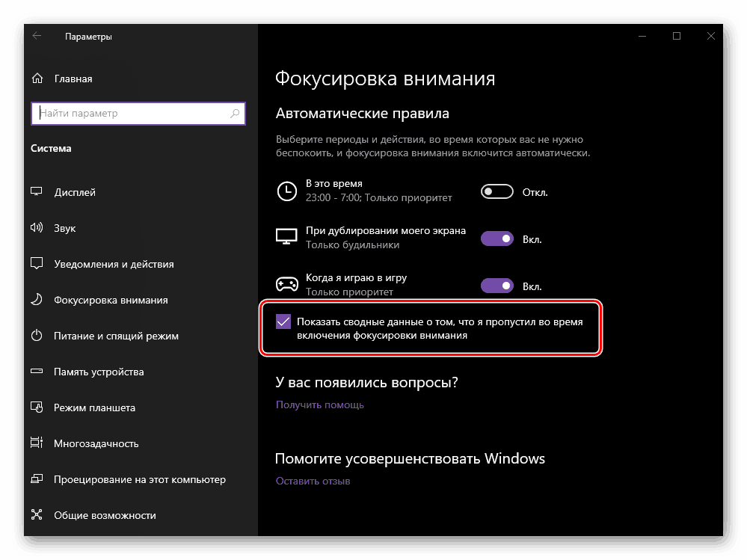Click the Sound (Звук) speaker icon

(37, 228)
